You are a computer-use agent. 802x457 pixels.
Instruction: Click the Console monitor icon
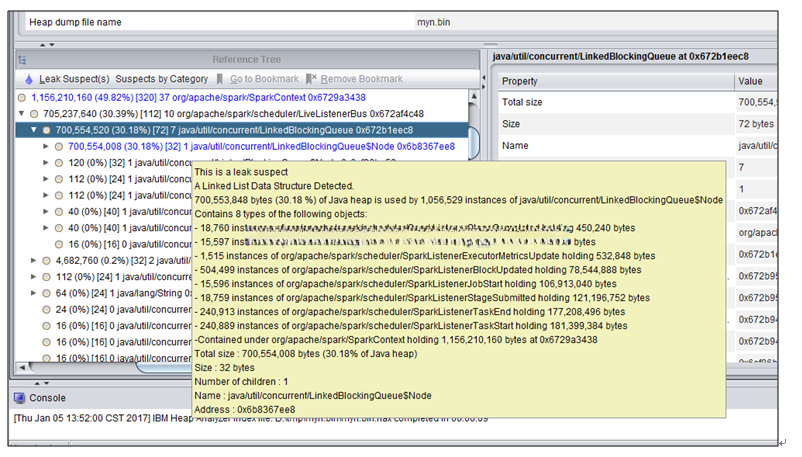[x=20, y=397]
